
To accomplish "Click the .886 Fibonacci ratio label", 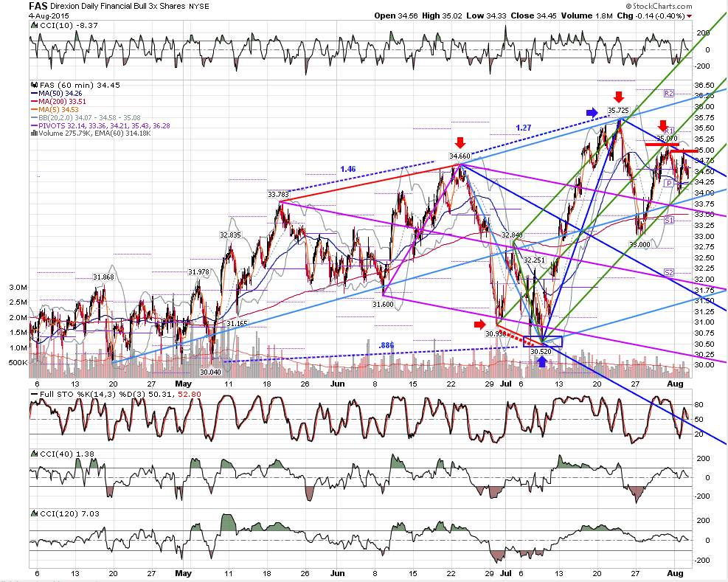I will (386, 345).
